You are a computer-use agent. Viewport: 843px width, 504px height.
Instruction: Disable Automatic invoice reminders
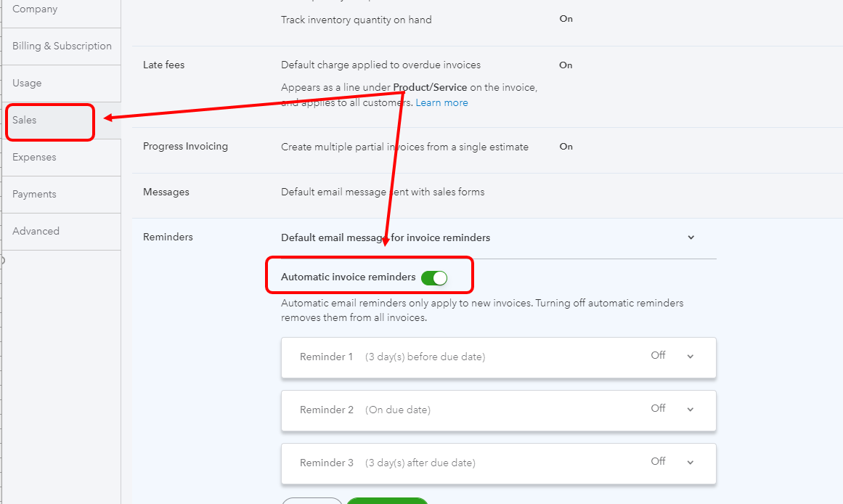[435, 278]
